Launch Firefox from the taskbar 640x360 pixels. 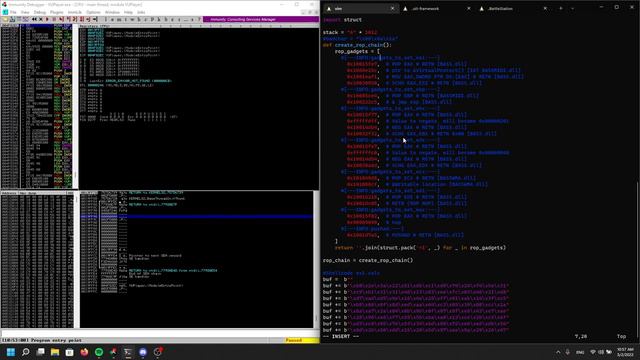click(84, 352)
